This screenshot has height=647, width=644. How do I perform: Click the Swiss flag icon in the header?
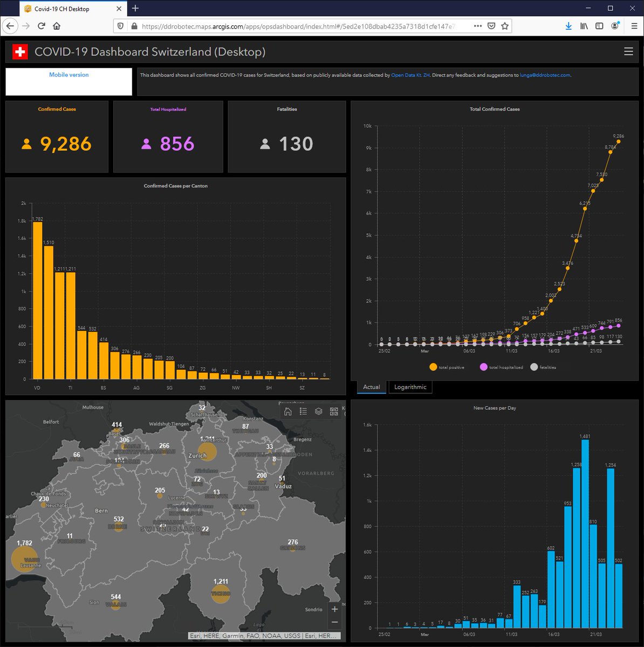pyautogui.click(x=19, y=52)
